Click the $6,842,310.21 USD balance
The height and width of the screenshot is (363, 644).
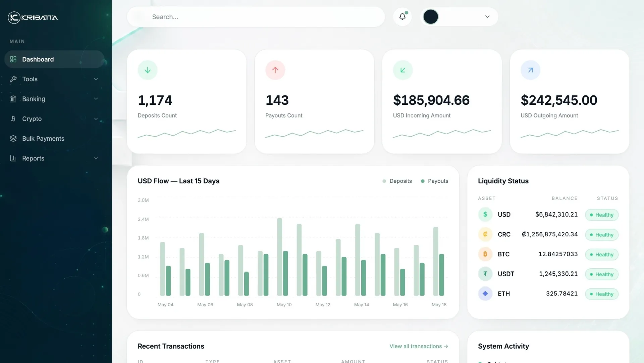tap(556, 215)
